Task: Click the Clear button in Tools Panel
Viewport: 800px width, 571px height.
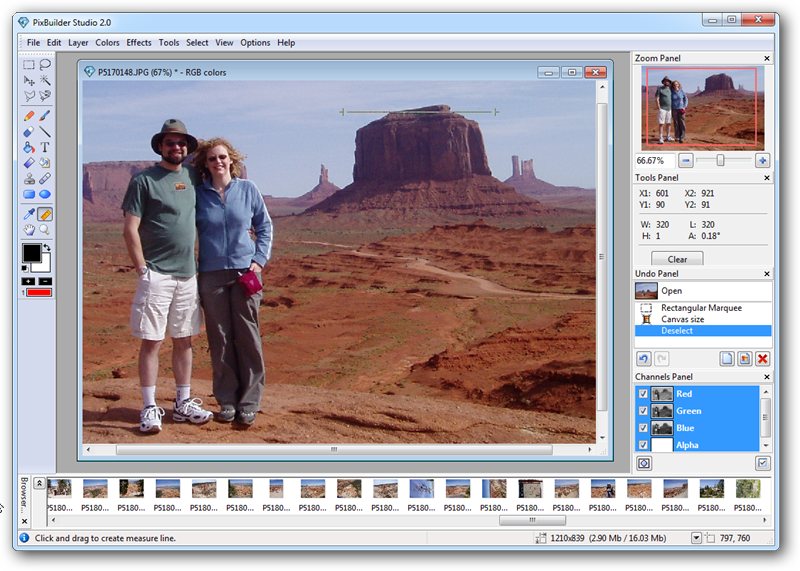Action: coord(677,259)
